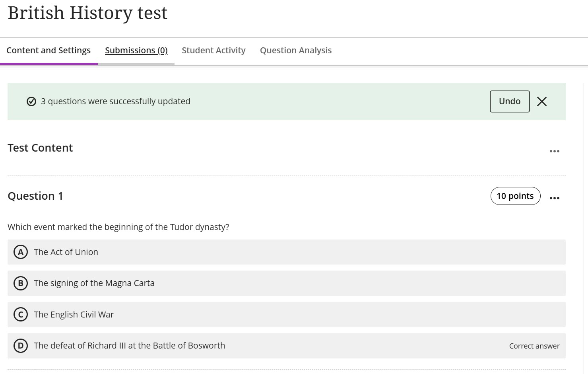Click the Tudor dynasty question text
This screenshot has height=374, width=588.
pyautogui.click(x=118, y=227)
